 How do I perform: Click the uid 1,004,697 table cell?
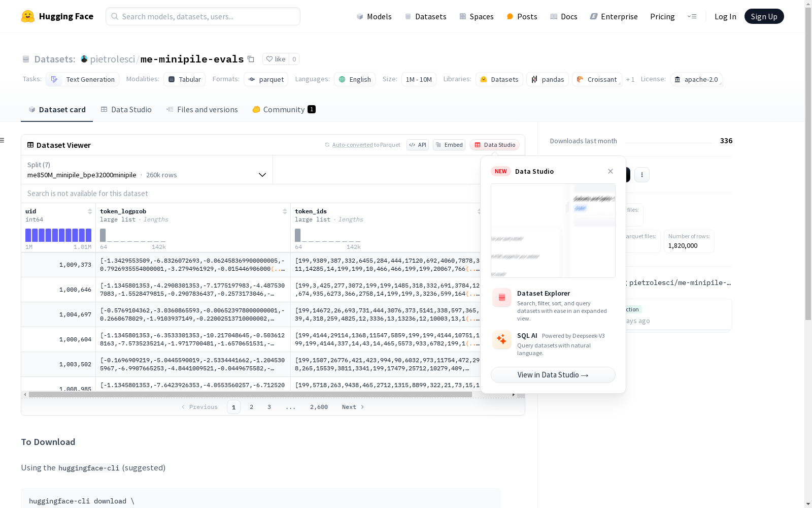[58, 314]
